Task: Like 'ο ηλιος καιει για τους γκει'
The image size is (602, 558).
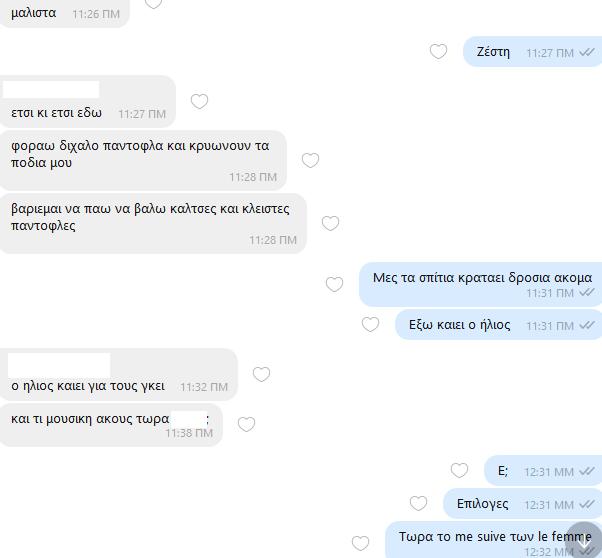Action: [261, 374]
